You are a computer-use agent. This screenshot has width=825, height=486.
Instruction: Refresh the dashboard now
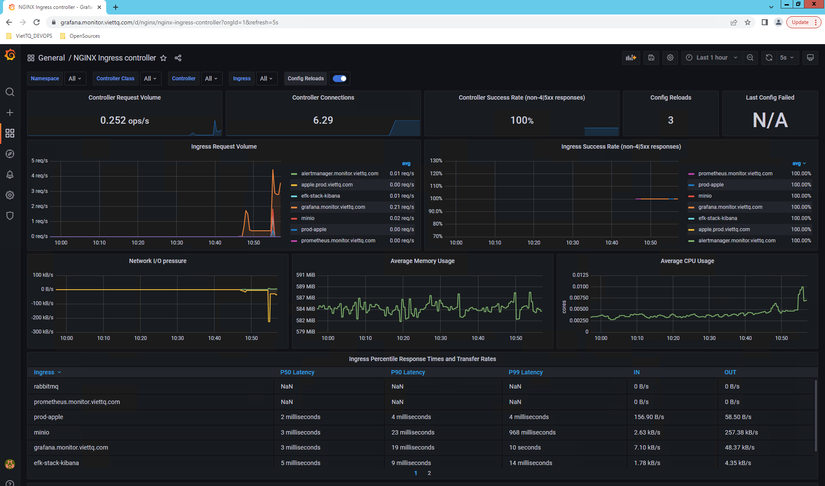[769, 58]
